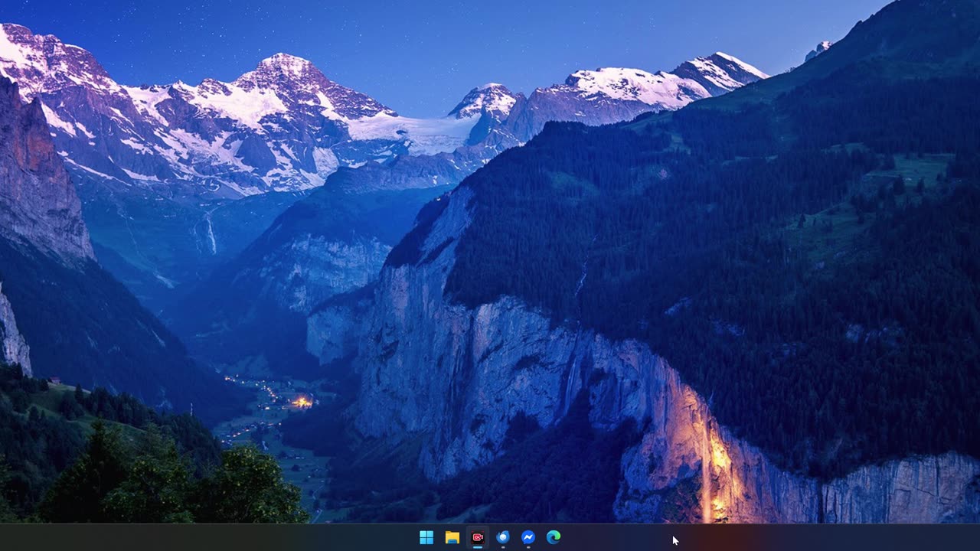
Task: Open File Explorer from the taskbar
Action: (452, 537)
